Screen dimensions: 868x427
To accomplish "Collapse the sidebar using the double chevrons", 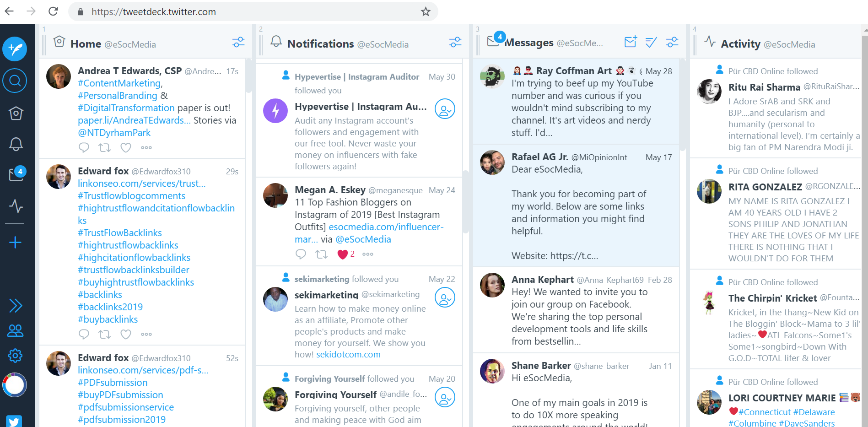I will [x=15, y=305].
